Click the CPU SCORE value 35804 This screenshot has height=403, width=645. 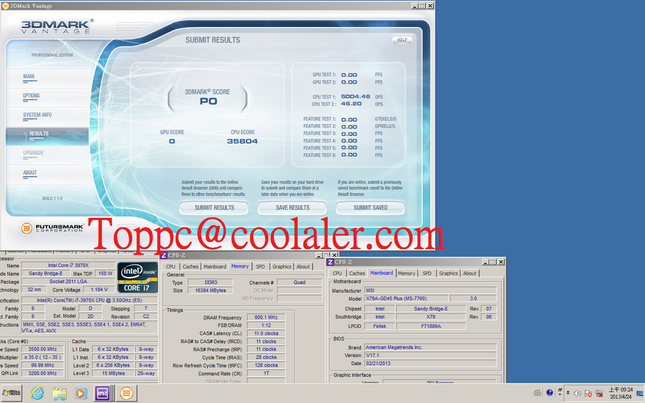click(242, 141)
